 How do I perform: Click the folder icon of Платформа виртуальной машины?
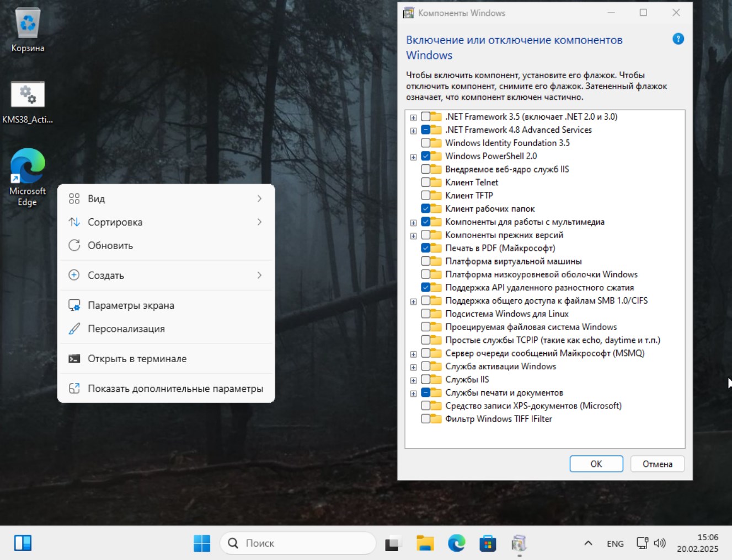pyautogui.click(x=436, y=261)
